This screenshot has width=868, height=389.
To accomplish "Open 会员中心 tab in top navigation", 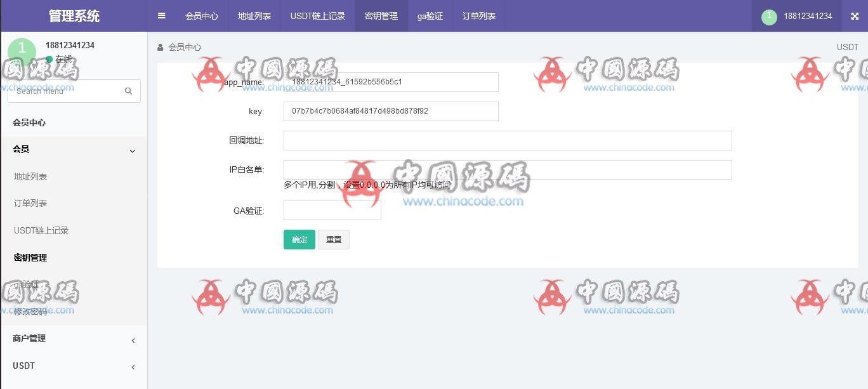I will [x=202, y=16].
